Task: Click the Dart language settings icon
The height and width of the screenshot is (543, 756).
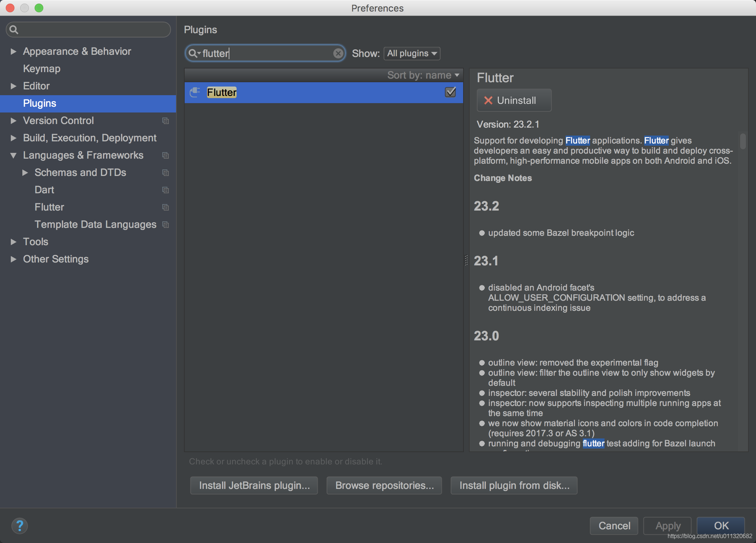Action: point(166,190)
